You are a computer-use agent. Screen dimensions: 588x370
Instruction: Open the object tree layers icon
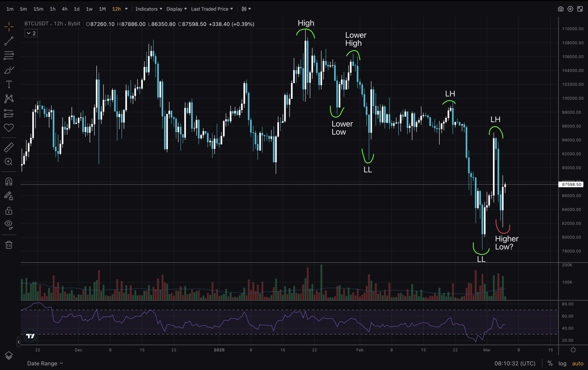pyautogui.click(x=9, y=355)
